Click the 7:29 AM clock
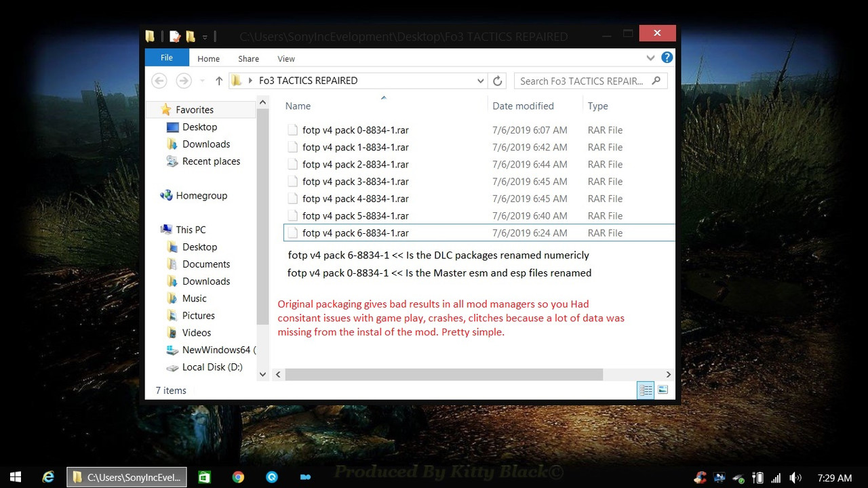Viewport: 868px width, 488px height. click(835, 478)
